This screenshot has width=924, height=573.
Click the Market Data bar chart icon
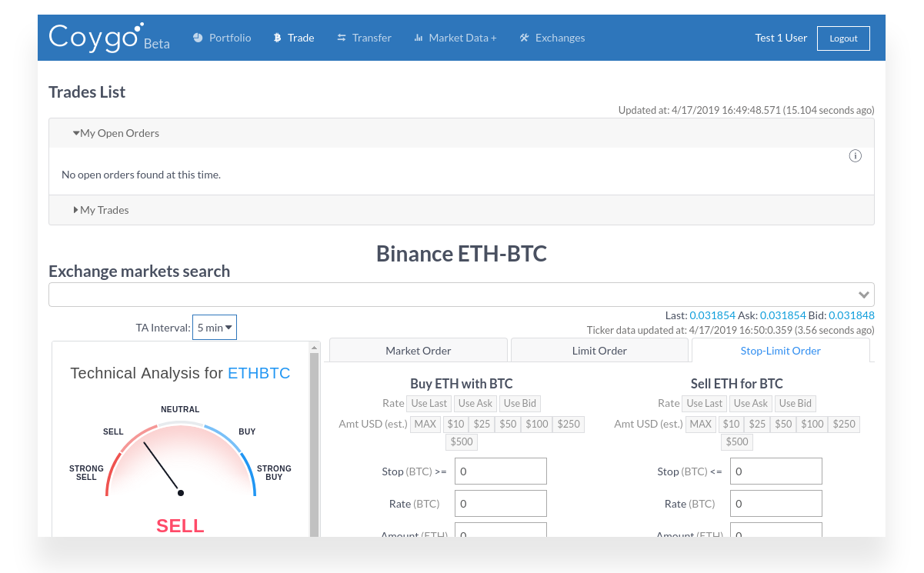coord(419,38)
